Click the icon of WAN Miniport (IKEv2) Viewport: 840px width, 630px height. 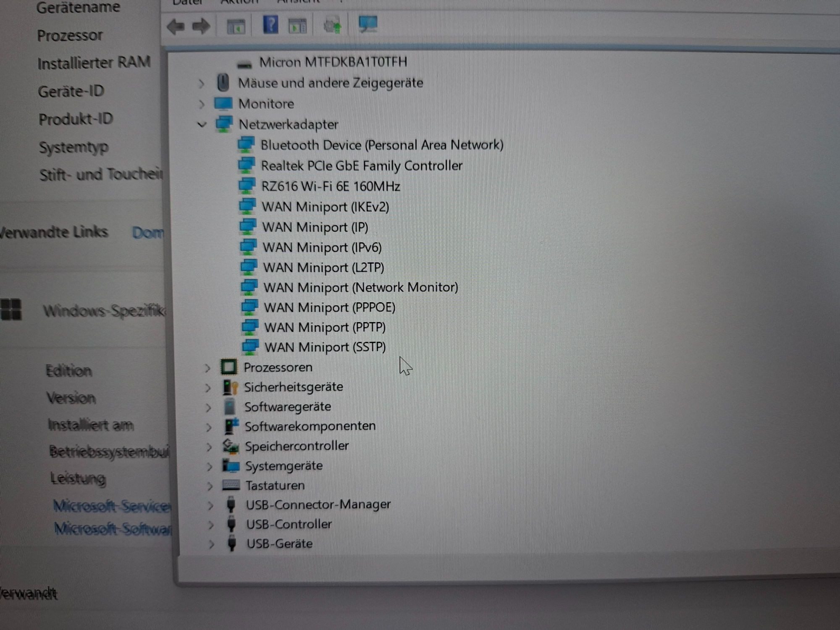[x=247, y=206]
